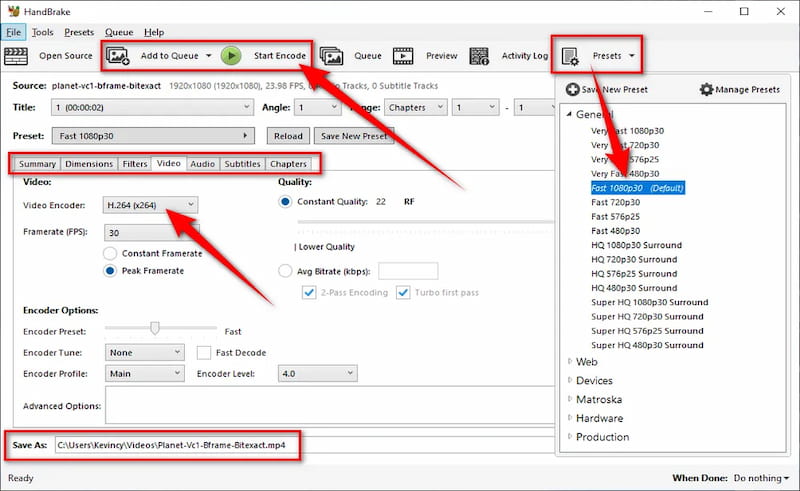Open the Activity Log icon

(479, 56)
